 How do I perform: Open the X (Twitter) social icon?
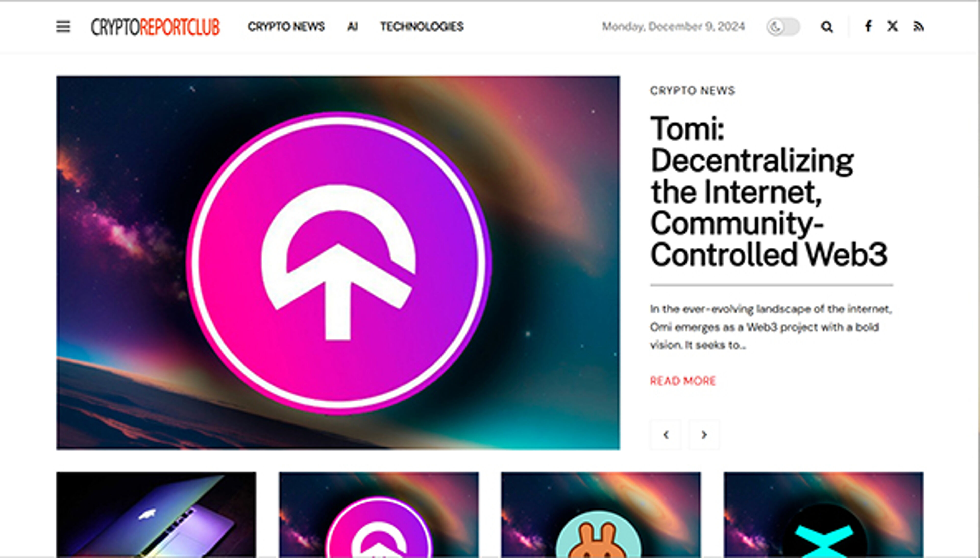pyautogui.click(x=892, y=27)
